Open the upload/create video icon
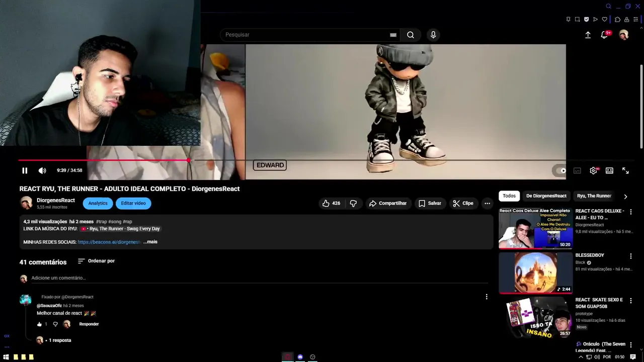This screenshot has height=362, width=644. tap(588, 35)
